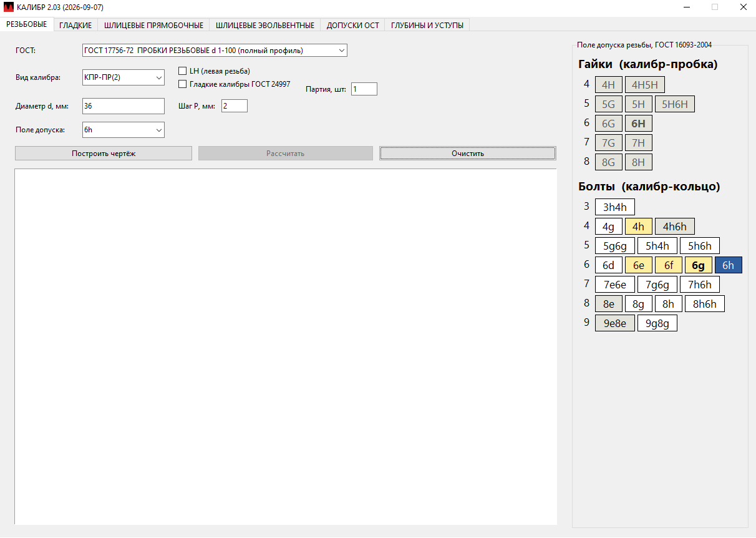Image resolution: width=756 pixels, height=538 pixels.
Task: Select bolt tolerance 6e
Action: 639,265
